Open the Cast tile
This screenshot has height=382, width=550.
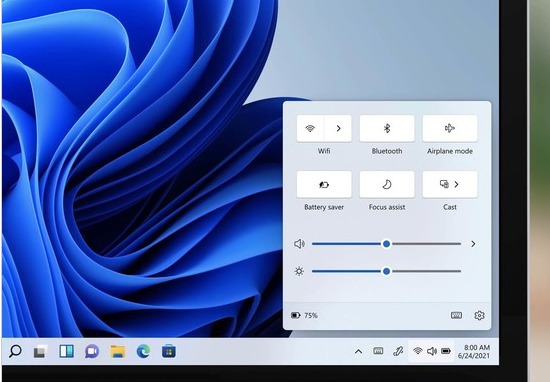point(450,185)
